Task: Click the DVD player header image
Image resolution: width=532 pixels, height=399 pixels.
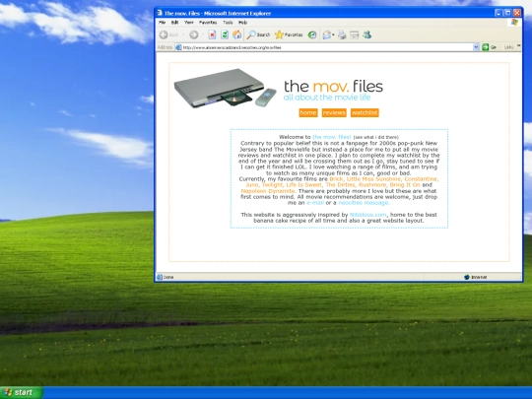Action: (225, 89)
